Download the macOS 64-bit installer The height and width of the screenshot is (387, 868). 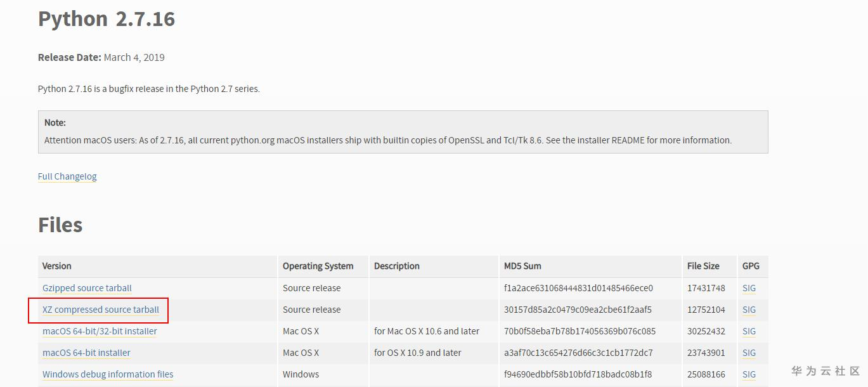tap(86, 353)
